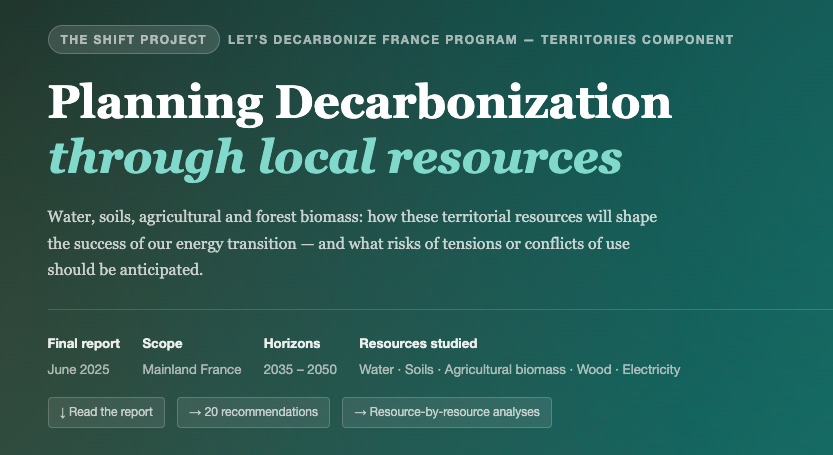The width and height of the screenshot is (833, 455).
Task: Click the 'Final report' label
Action: click(83, 343)
